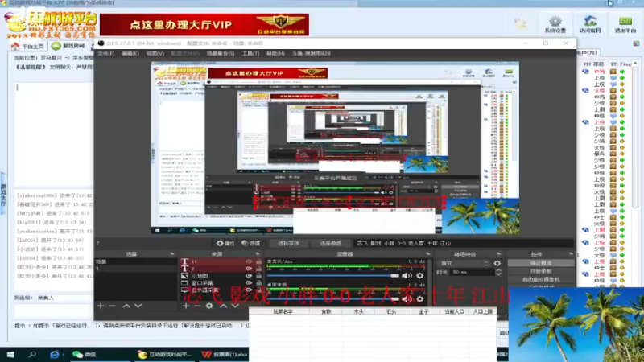
Task: Open the 场景集合(S) menu in OBS
Action: (x=221, y=54)
